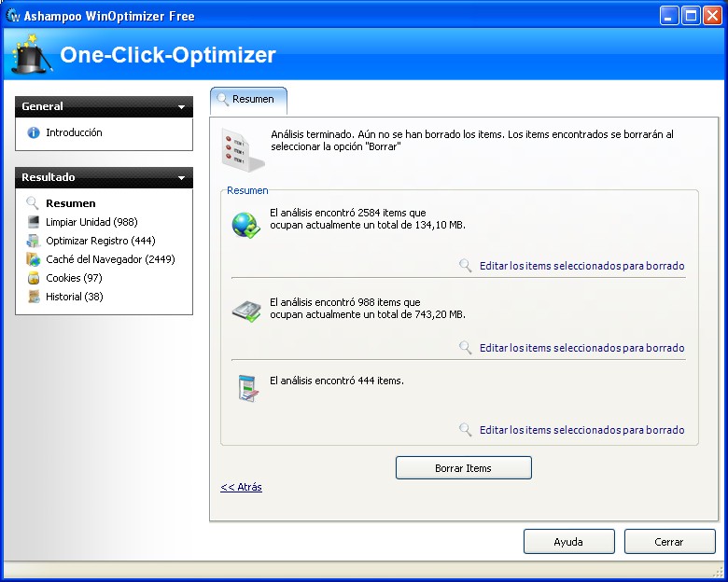Click magnifier icon in the 444 items section
This screenshot has width=728, height=582.
[x=465, y=429]
